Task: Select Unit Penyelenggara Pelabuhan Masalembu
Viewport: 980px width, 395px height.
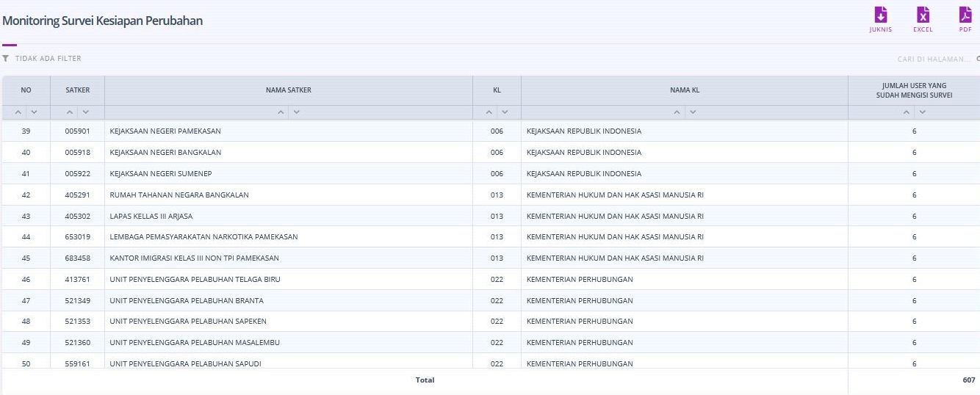Action: click(x=491, y=342)
